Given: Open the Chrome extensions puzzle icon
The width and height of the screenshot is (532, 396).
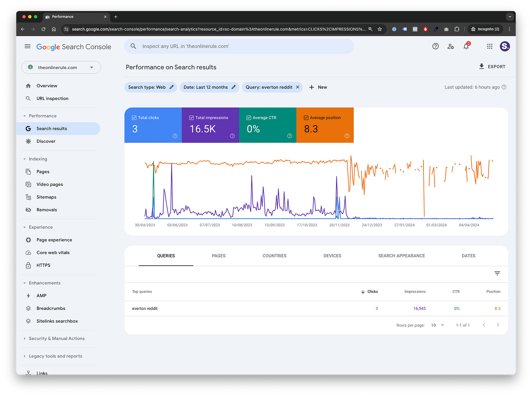Looking at the screenshot, I should tap(457, 29).
